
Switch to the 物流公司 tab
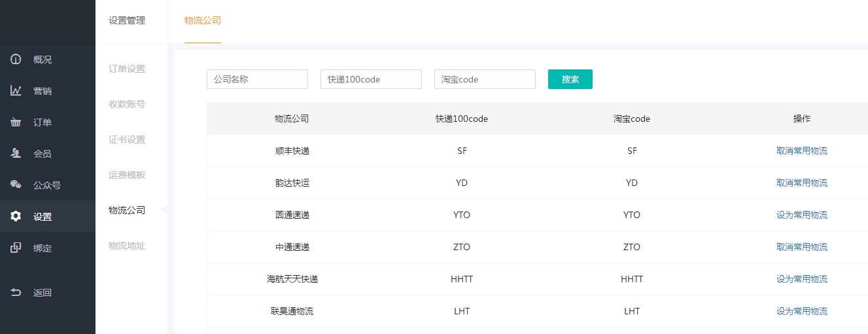pos(203,20)
